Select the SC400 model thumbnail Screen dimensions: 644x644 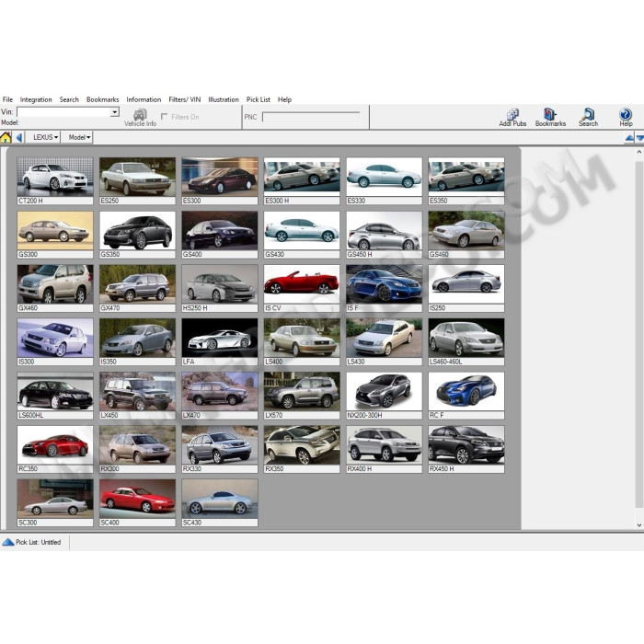[x=137, y=502]
